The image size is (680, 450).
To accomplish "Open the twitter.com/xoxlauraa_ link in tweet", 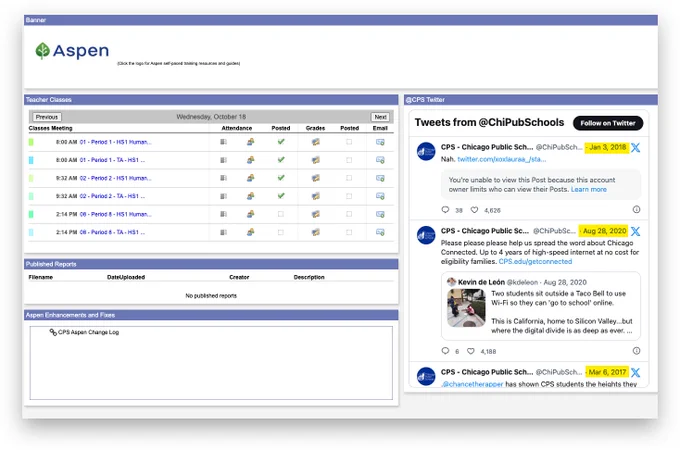I will (502, 159).
